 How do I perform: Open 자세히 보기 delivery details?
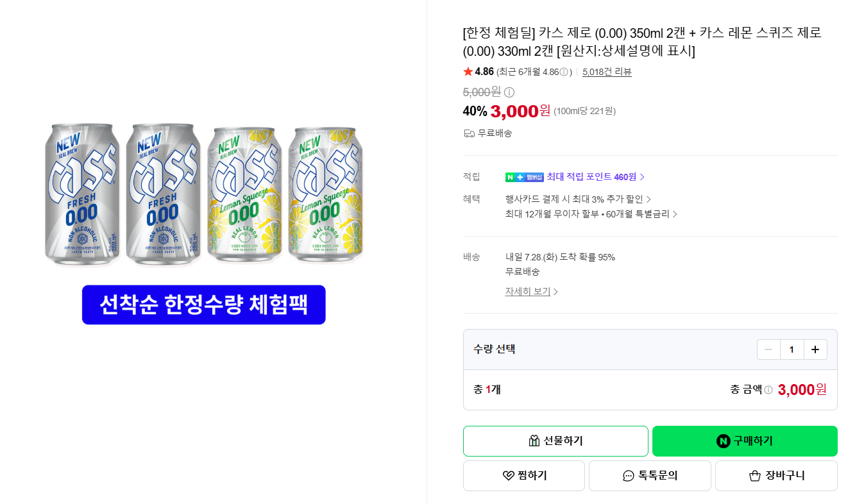[x=531, y=292]
